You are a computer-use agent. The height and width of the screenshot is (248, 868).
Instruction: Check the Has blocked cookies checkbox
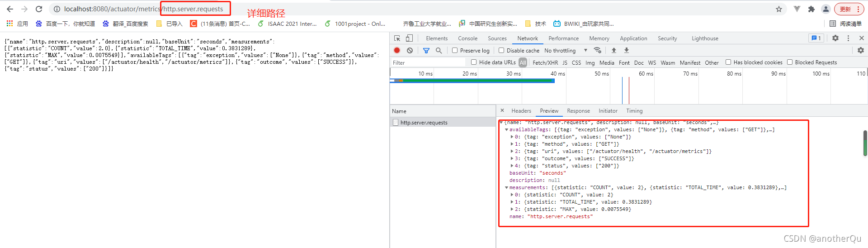click(728, 62)
